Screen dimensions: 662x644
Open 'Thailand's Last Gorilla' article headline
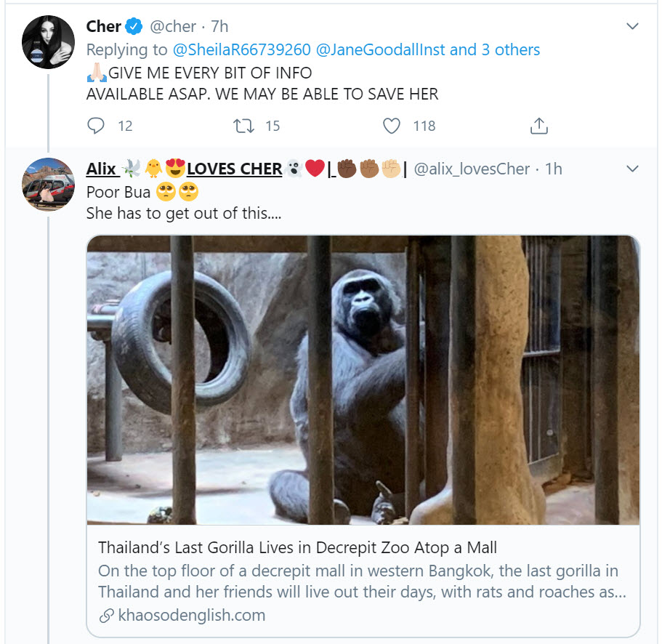click(x=297, y=547)
